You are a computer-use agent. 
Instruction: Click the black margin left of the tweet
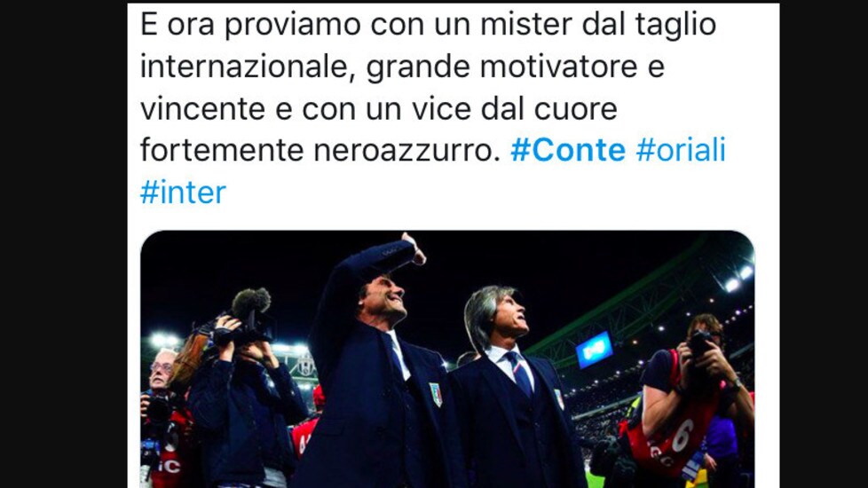coord(64,244)
